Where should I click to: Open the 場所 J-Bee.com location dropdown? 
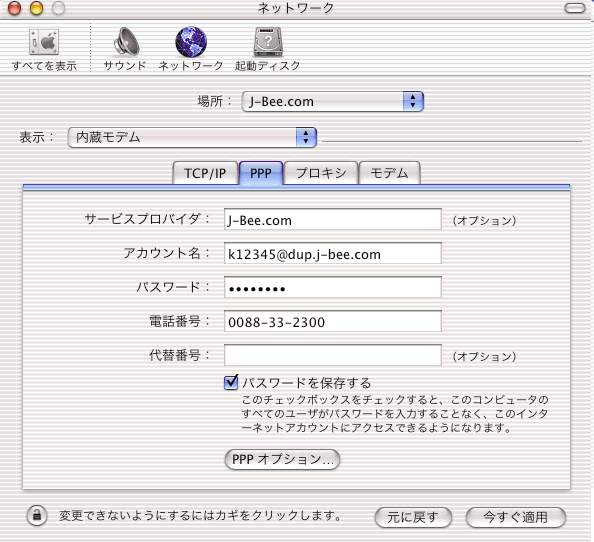coord(332,102)
